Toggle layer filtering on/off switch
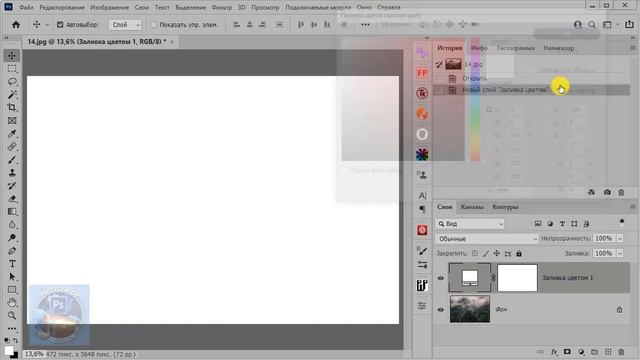This screenshot has height=360, width=640. click(x=622, y=222)
